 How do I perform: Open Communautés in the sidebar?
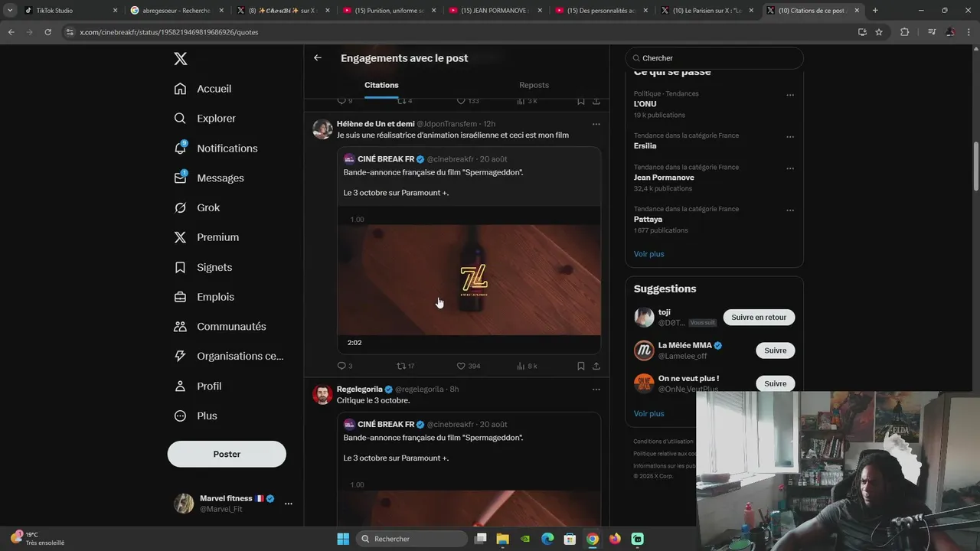[220, 327]
